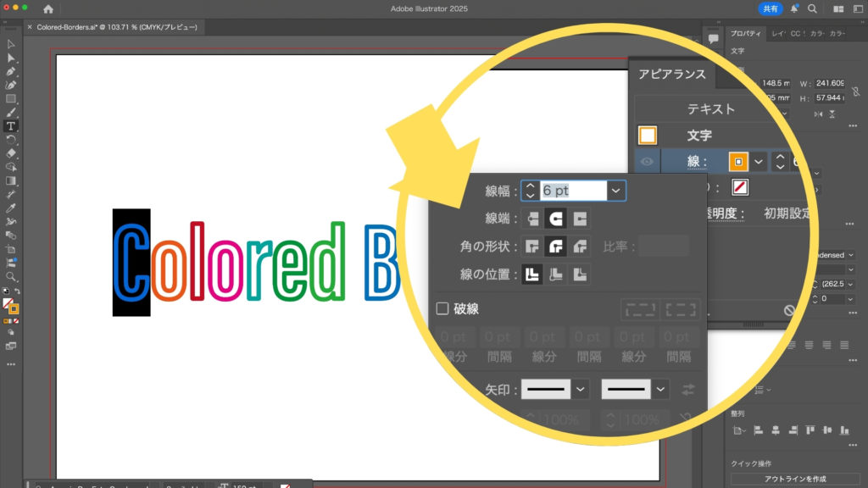Choose the round cap stroke option
This screenshot has width=868, height=488.
click(x=555, y=219)
